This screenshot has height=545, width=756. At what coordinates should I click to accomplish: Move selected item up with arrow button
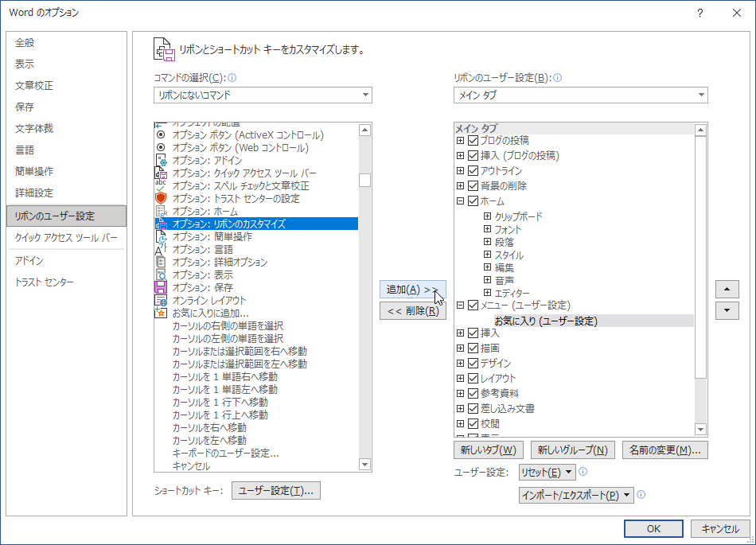click(x=727, y=289)
